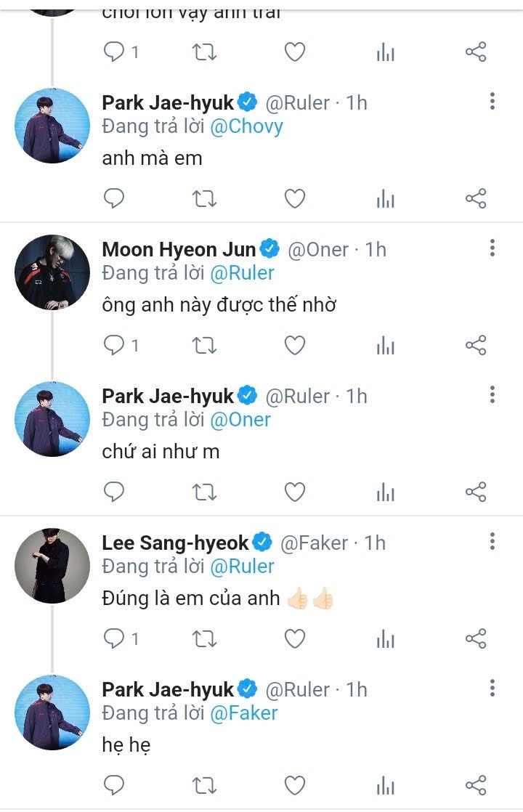Open more options for Oner's tweet

(x=492, y=248)
